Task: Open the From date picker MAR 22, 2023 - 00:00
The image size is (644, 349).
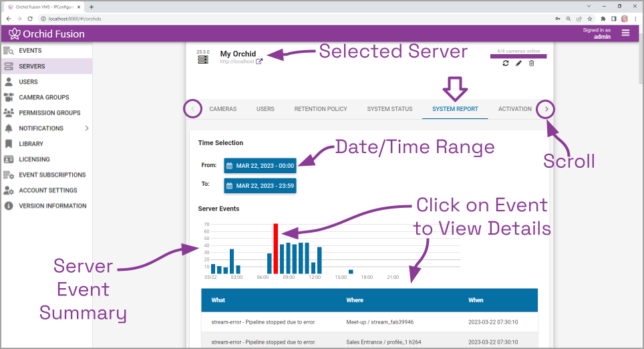Action: [x=260, y=166]
